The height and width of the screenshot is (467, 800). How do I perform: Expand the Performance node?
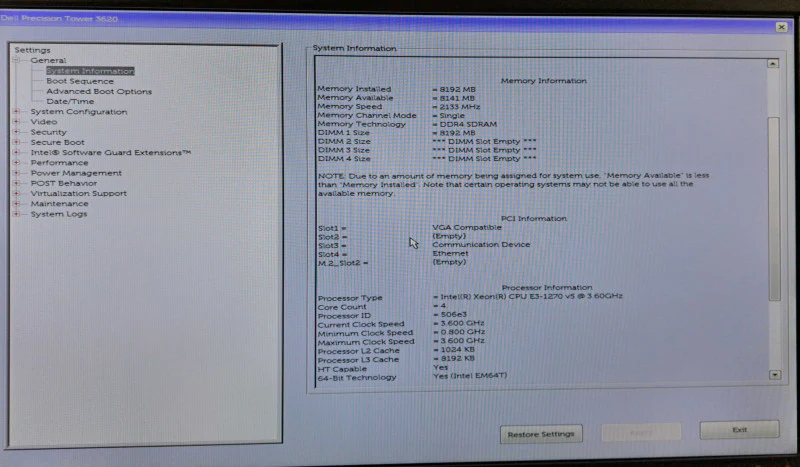click(x=16, y=162)
